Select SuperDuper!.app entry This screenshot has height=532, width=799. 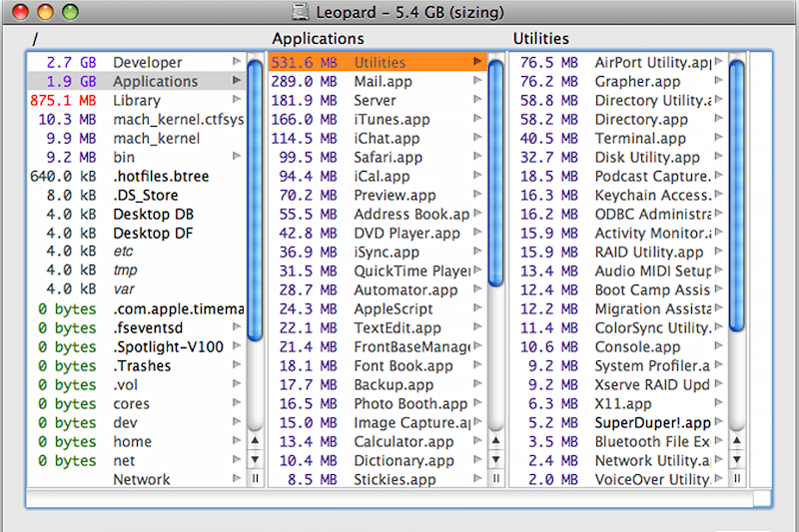pos(618,422)
